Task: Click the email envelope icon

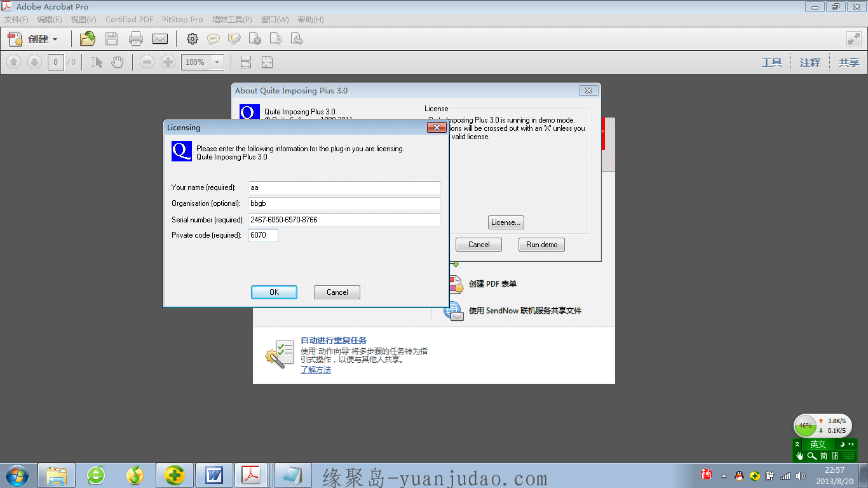Action: point(160,39)
